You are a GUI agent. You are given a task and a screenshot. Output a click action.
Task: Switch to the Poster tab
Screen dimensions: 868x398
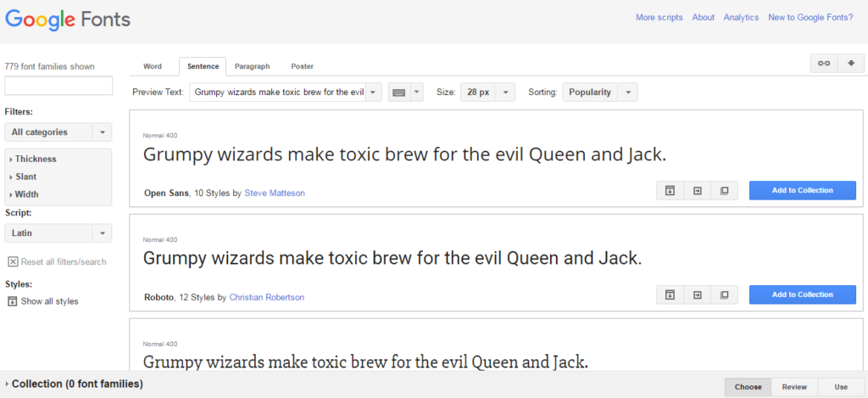click(x=303, y=66)
